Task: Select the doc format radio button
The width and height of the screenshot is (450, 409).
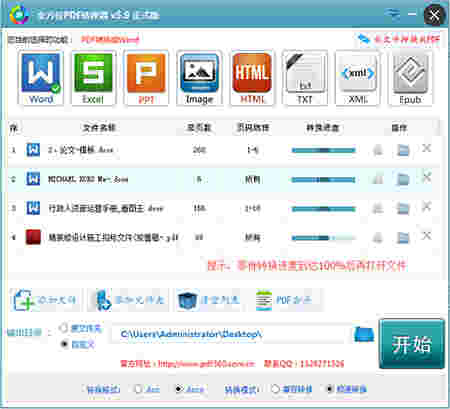Action: pyautogui.click(x=138, y=389)
